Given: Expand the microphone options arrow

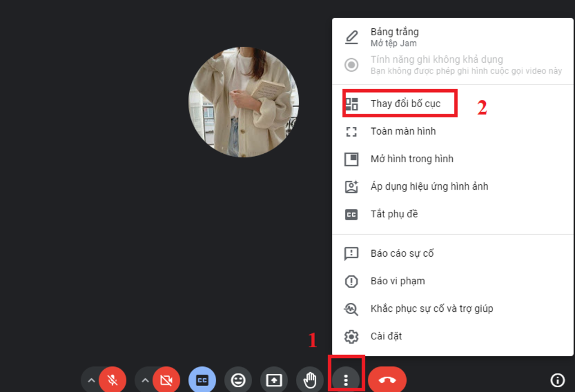Looking at the screenshot, I should [x=90, y=380].
